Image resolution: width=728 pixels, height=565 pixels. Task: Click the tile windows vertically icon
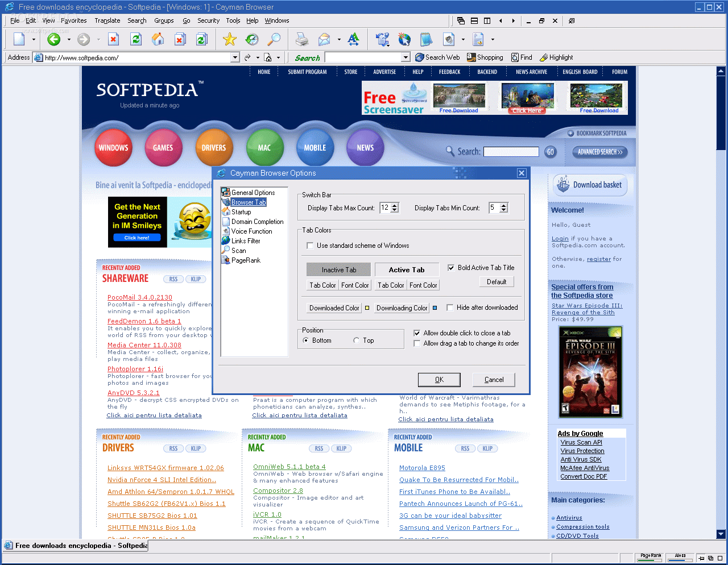point(487,21)
